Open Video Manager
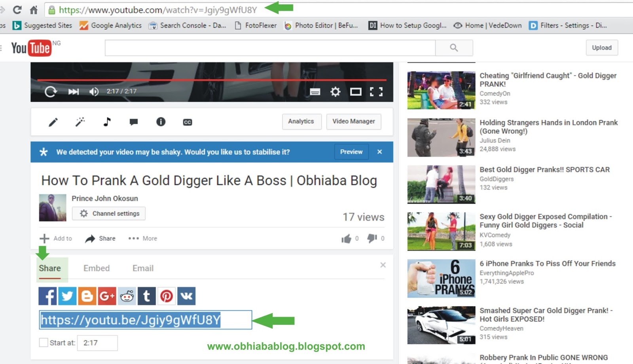Image resolution: width=633 pixels, height=364 pixels. 354,121
